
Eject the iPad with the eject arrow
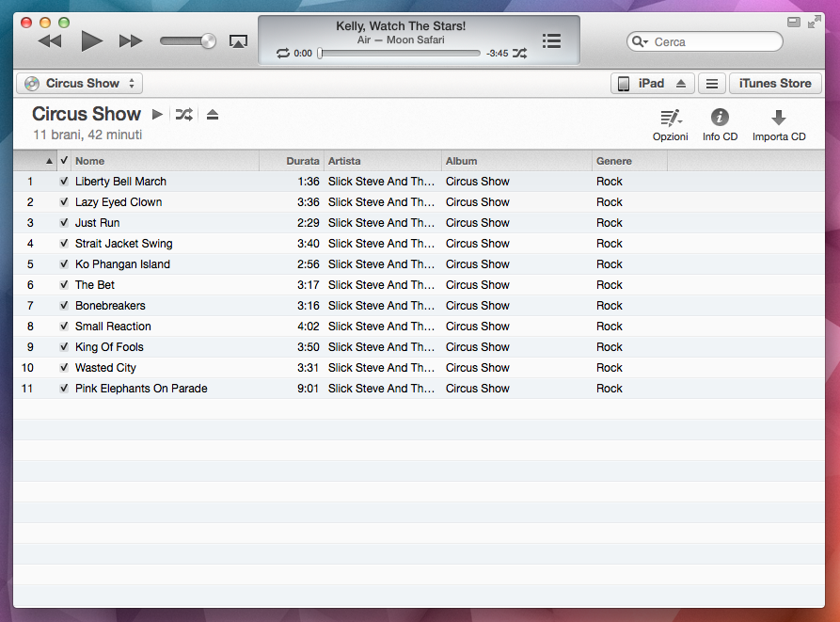[x=681, y=84]
